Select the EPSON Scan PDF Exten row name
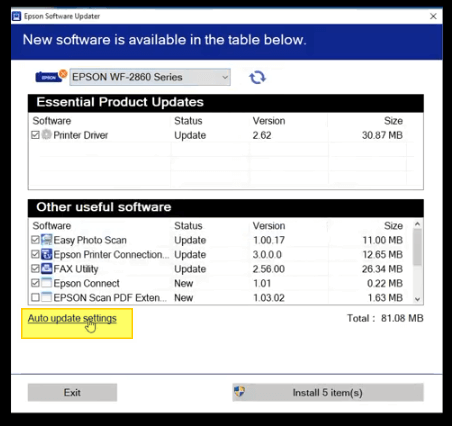This screenshot has height=426, width=452. pos(110,297)
